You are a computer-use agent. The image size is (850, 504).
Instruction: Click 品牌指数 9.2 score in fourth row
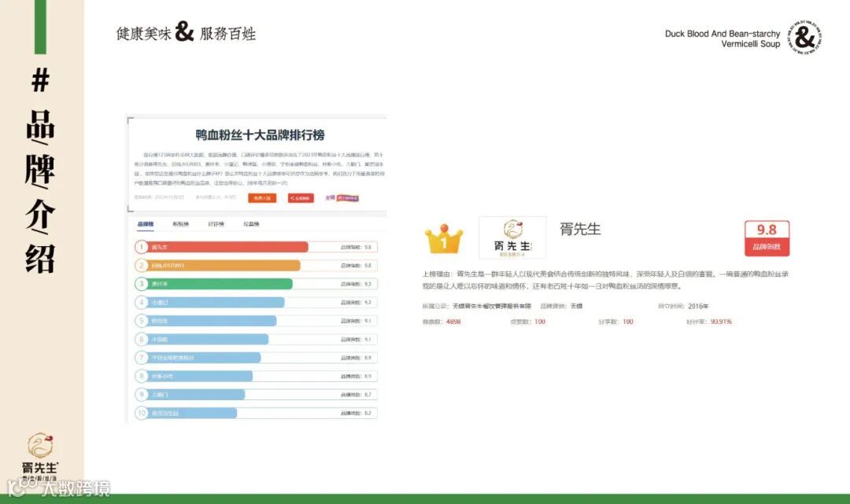(x=357, y=303)
